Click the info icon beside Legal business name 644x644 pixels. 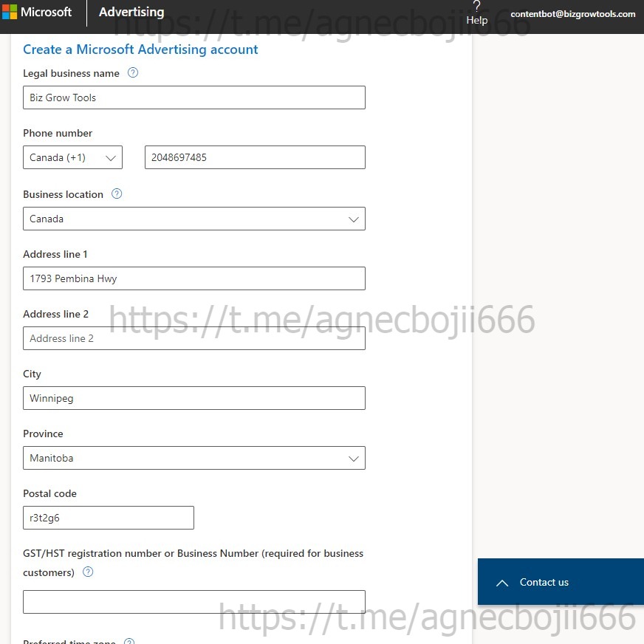133,72
